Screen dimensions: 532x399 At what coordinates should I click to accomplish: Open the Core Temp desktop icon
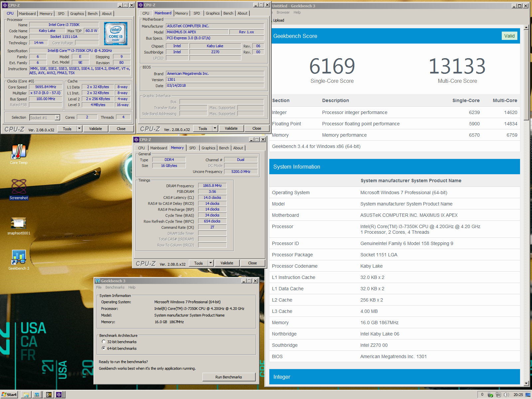tap(19, 154)
